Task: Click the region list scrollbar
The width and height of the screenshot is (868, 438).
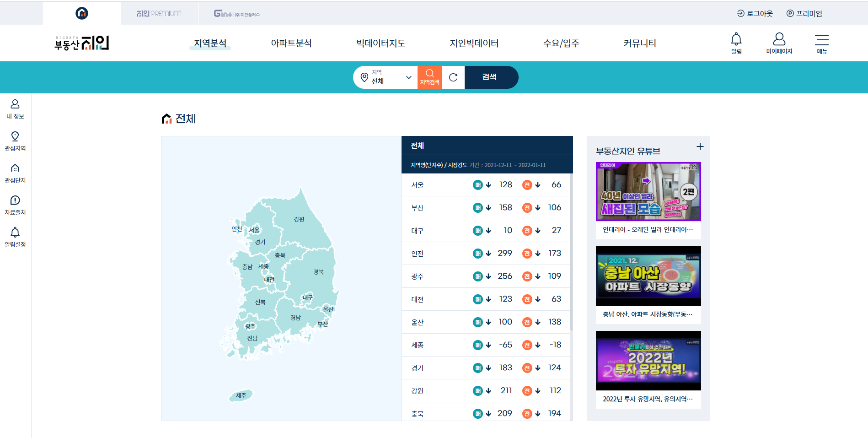Action: [572, 252]
